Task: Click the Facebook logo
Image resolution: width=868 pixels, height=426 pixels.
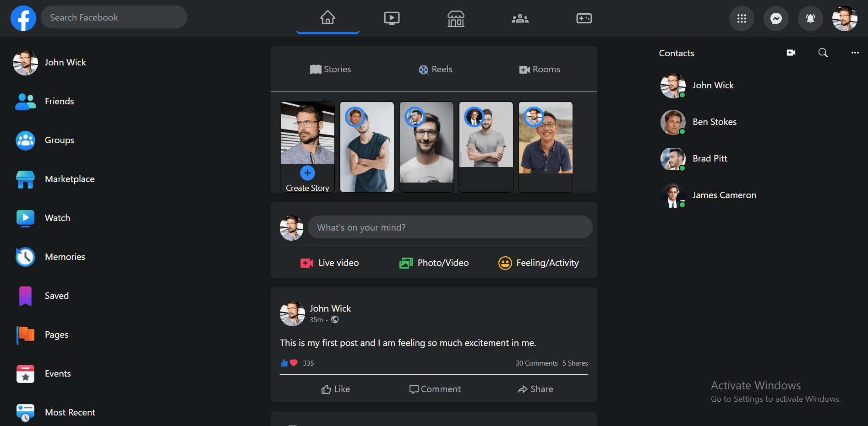Action: tap(23, 18)
